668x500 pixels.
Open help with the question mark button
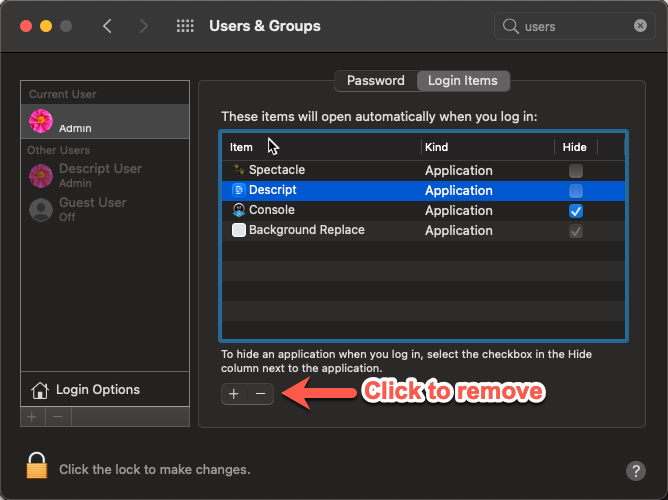pyautogui.click(x=636, y=471)
